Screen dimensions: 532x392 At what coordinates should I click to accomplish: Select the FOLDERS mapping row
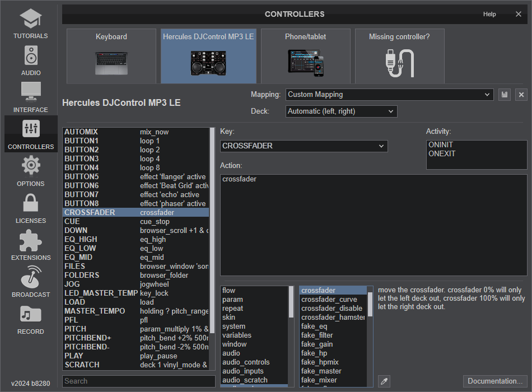(x=136, y=276)
